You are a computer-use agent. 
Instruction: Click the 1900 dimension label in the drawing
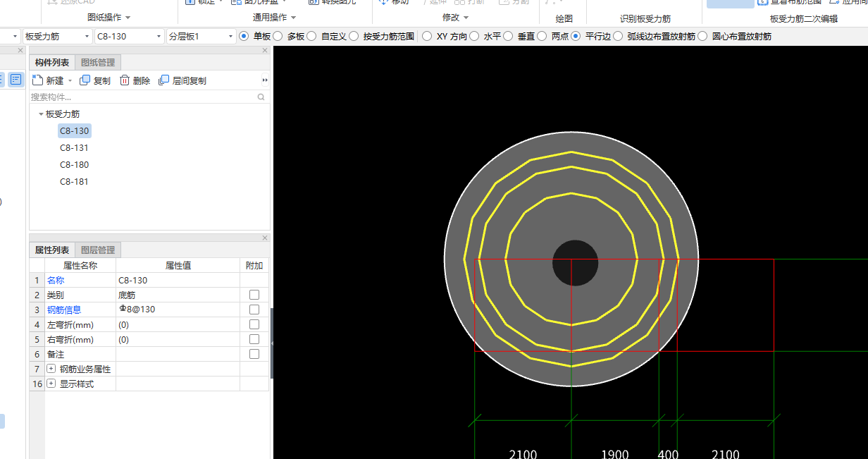pyautogui.click(x=614, y=453)
